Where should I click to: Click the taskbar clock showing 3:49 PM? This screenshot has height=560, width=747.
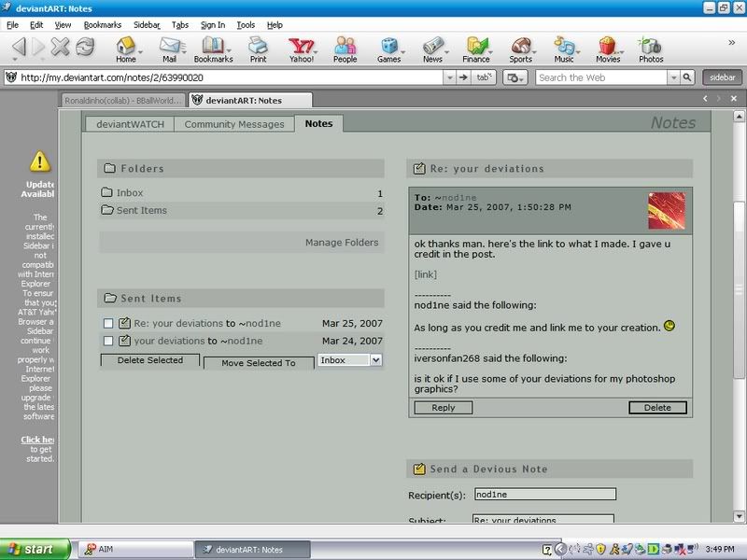719,549
